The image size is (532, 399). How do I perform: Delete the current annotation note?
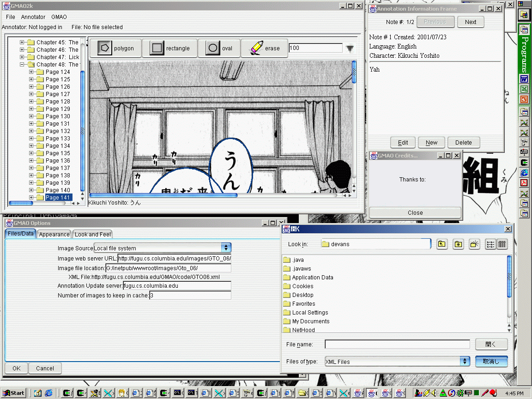coord(464,143)
